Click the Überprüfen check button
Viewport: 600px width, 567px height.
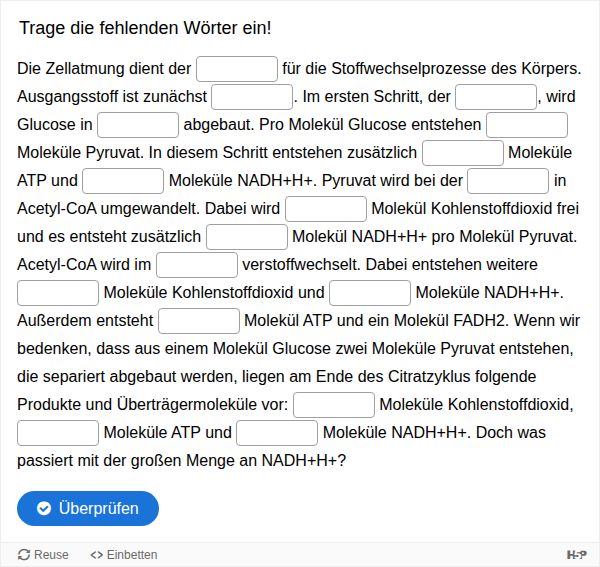pos(88,508)
